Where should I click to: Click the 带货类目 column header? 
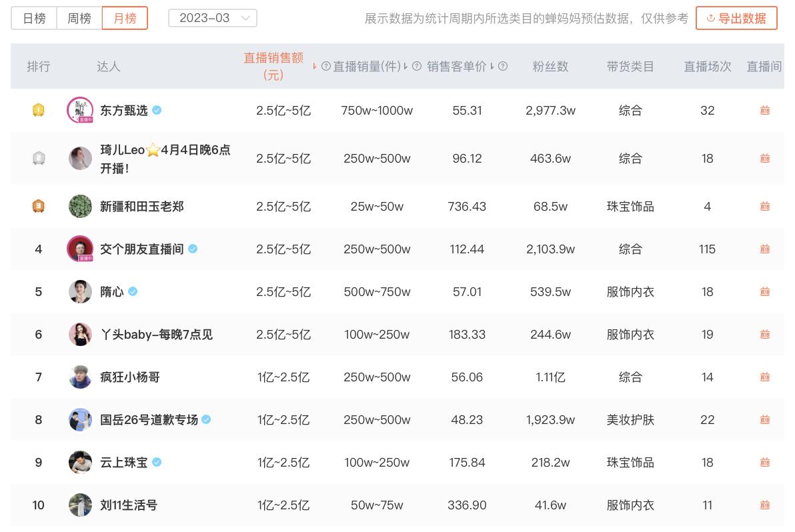point(630,67)
